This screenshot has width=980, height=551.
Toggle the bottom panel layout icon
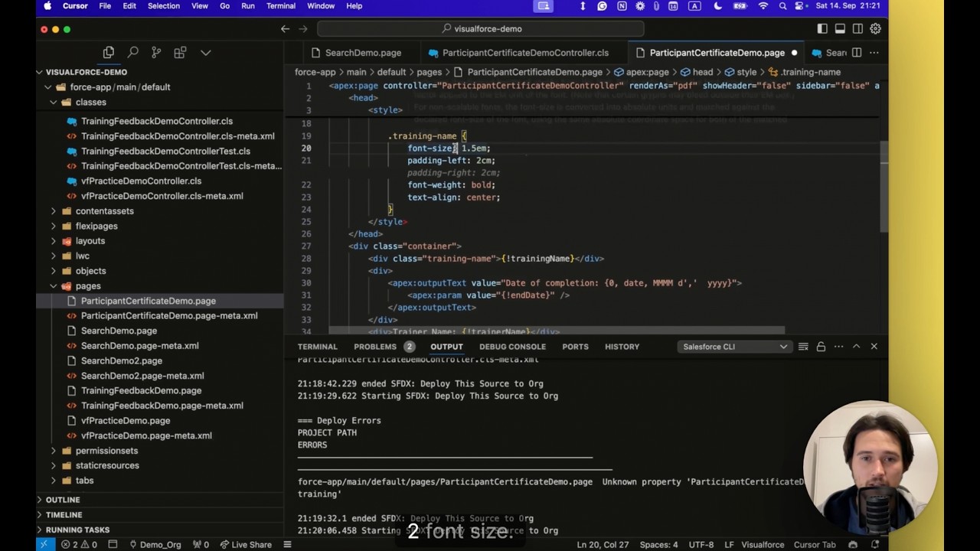840,29
